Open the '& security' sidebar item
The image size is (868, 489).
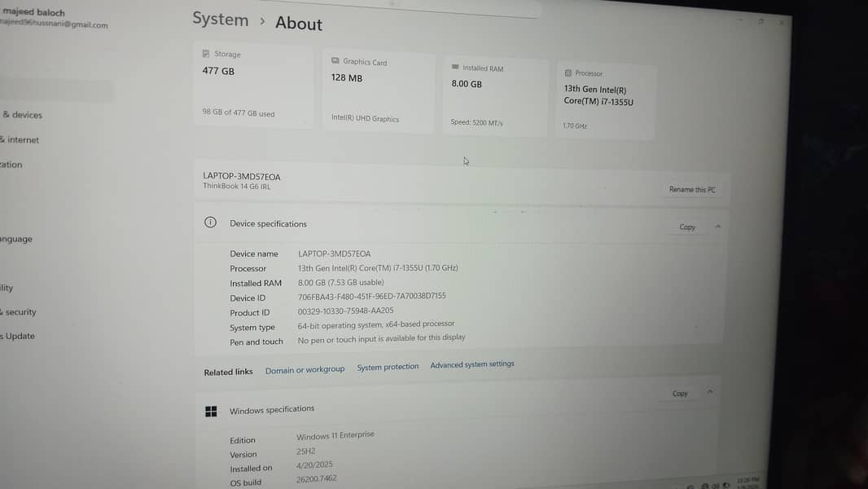pyautogui.click(x=18, y=312)
